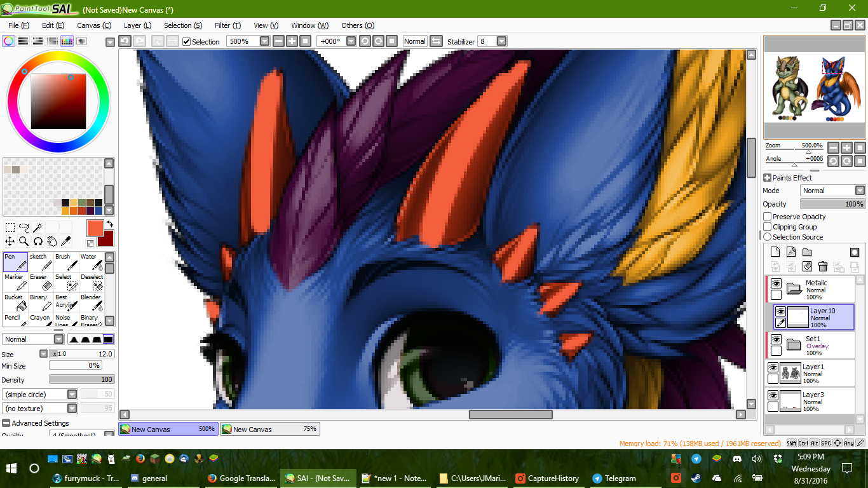
Task: Open the Stabilizer value dropdown
Action: pyautogui.click(x=501, y=41)
